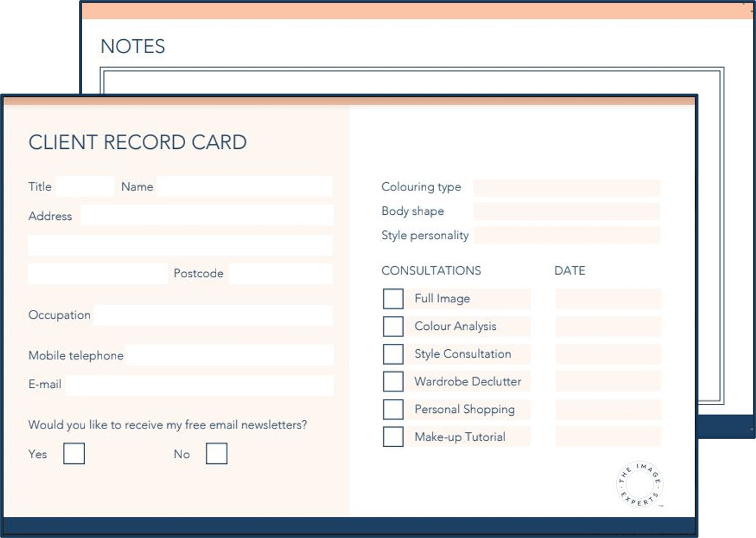
Task: Select the Address input field
Action: (x=205, y=215)
